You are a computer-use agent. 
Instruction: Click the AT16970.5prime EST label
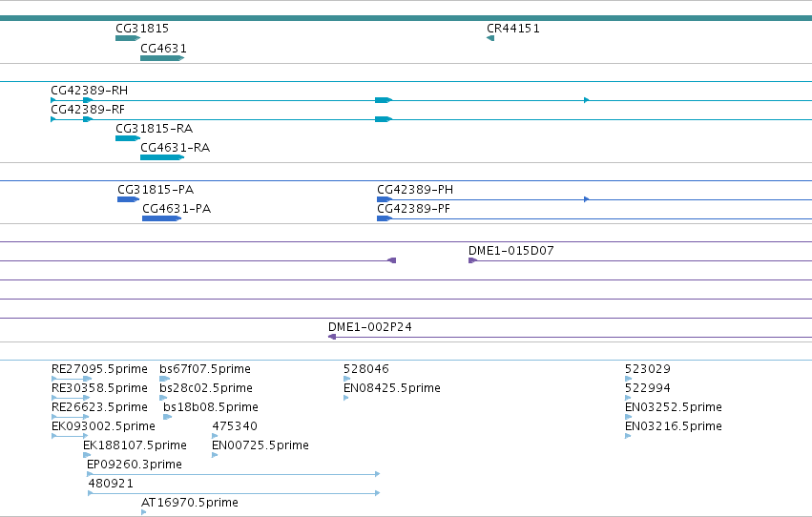[190, 503]
